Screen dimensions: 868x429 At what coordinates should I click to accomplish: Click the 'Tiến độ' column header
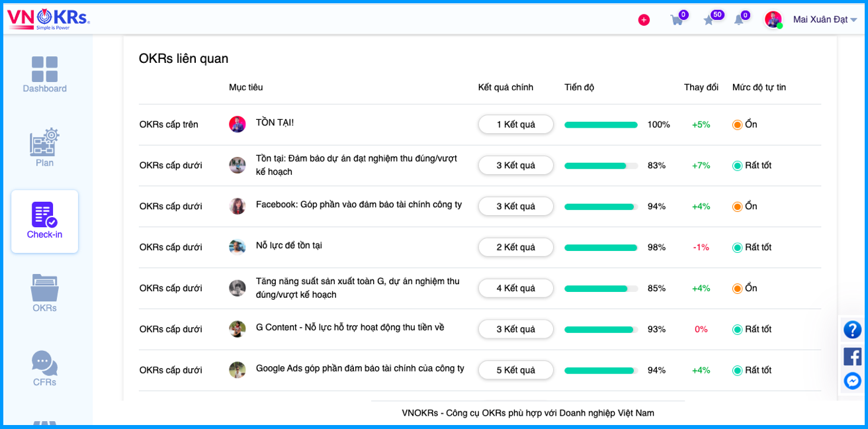tap(580, 87)
